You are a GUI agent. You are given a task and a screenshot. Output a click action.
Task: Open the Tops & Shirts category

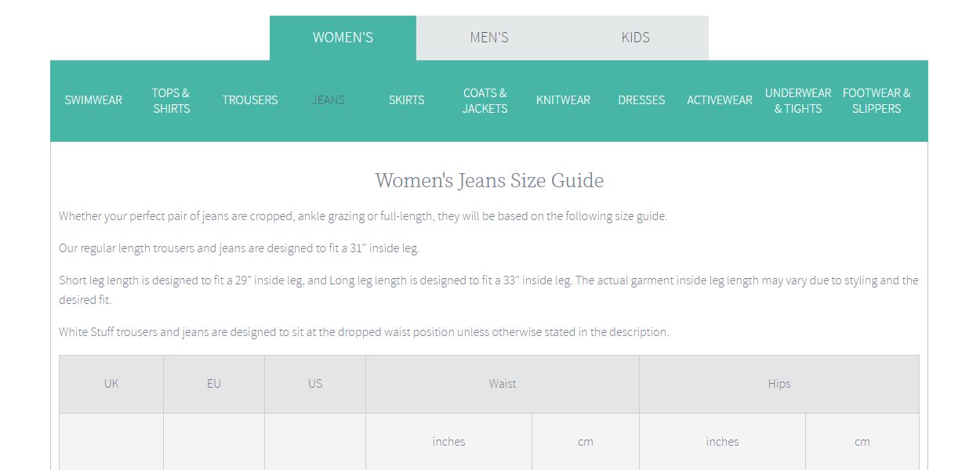171,100
